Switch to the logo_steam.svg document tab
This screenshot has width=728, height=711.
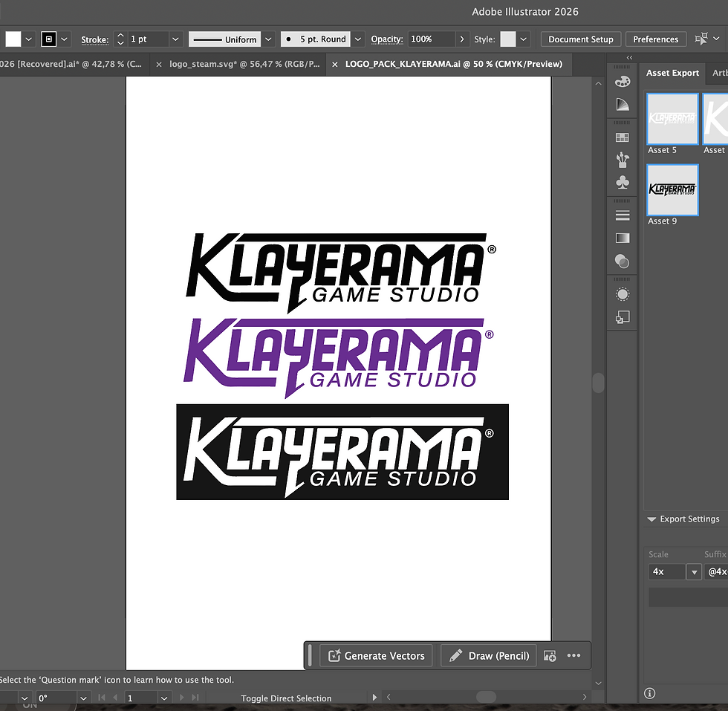(x=244, y=64)
